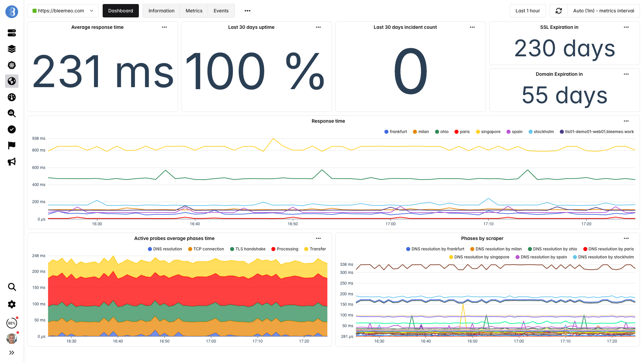The height and width of the screenshot is (362, 644).
Task: Select the globe web-monitoring icon
Action: [x=11, y=81]
